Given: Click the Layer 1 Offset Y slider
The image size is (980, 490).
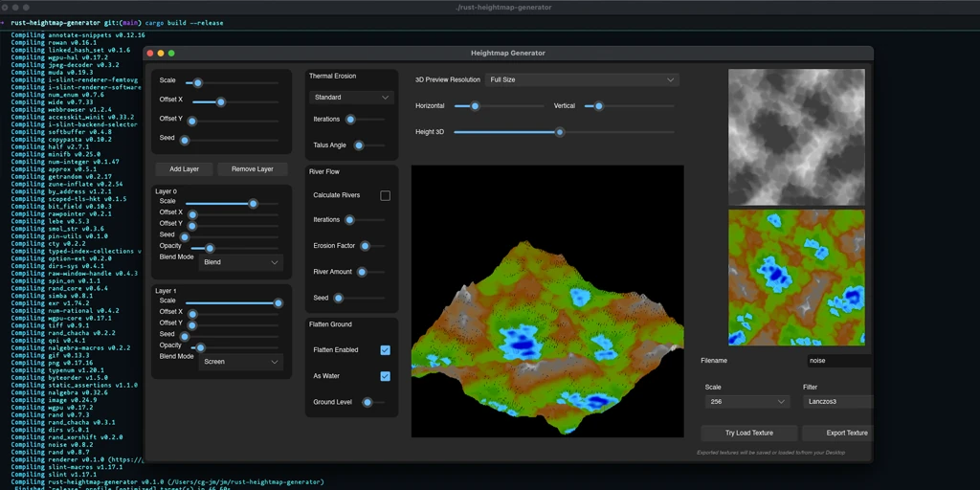Looking at the screenshot, I should pyautogui.click(x=234, y=325).
